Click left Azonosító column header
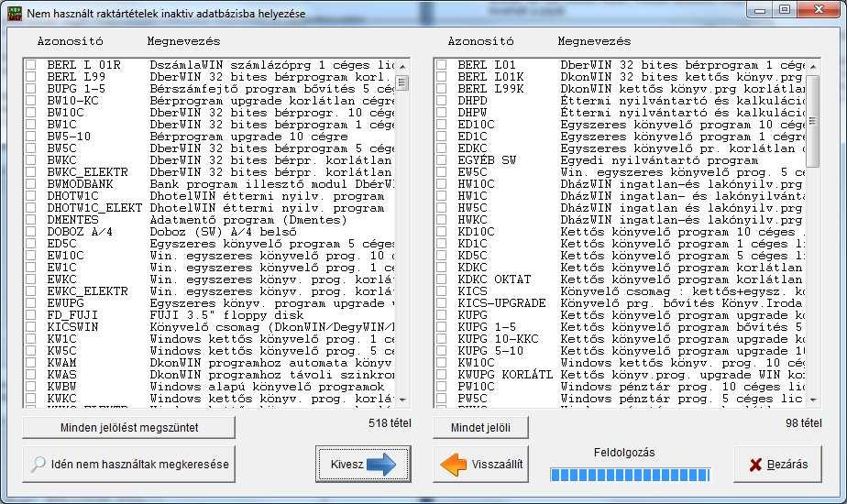Image resolution: width=847 pixels, height=504 pixels. coord(70,41)
